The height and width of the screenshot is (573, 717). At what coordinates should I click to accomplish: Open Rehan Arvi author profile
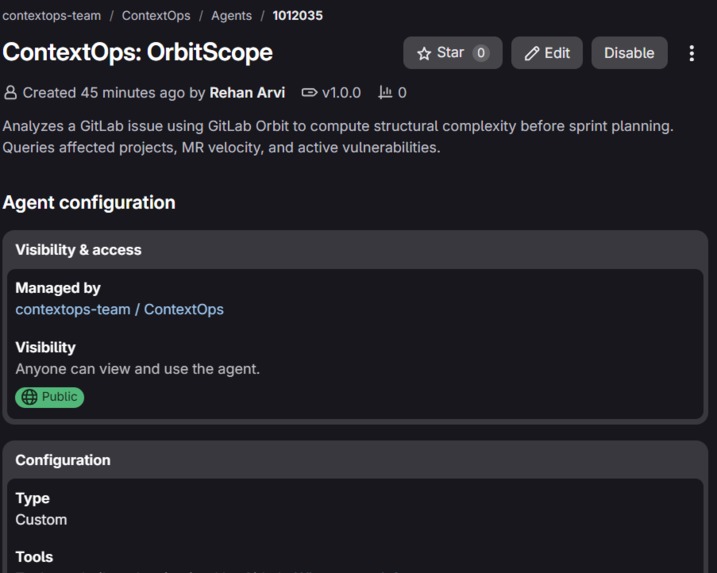247,93
